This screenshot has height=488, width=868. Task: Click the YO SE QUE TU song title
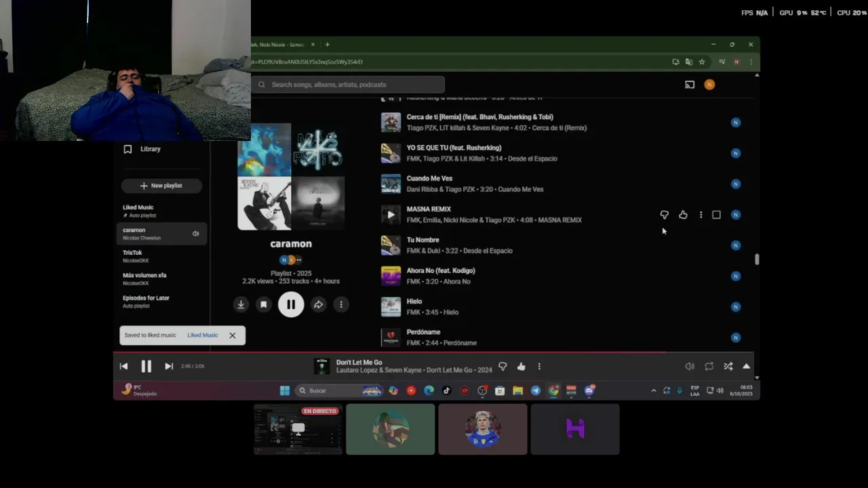(454, 148)
